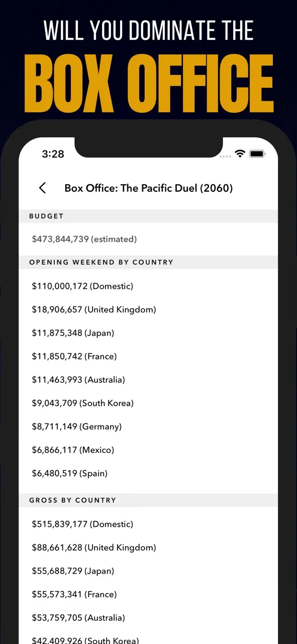Select the Germany opening weekend row
Screen dimensions: 297x644
148,426
